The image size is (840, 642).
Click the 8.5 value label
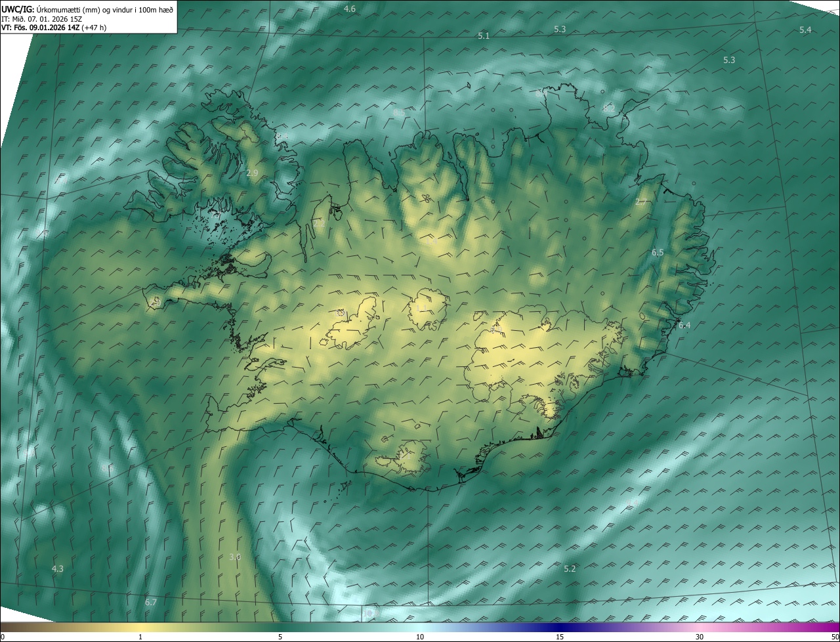coord(399,113)
